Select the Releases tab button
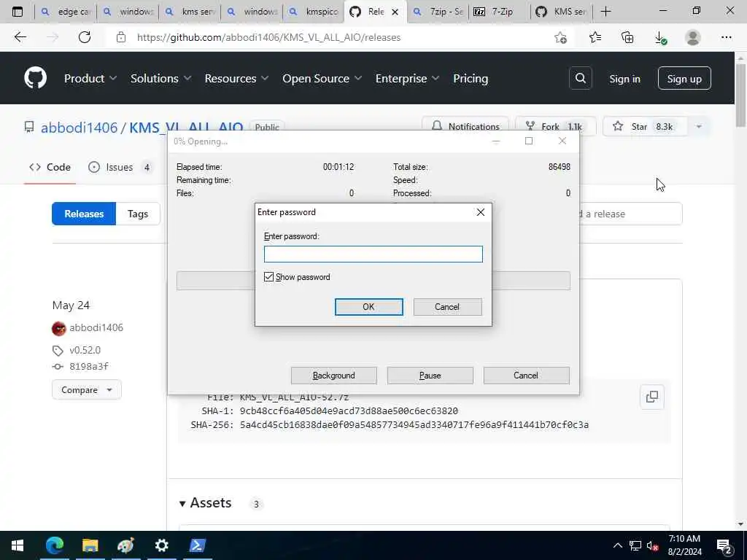Image resolution: width=747 pixels, height=560 pixels. 84,214
